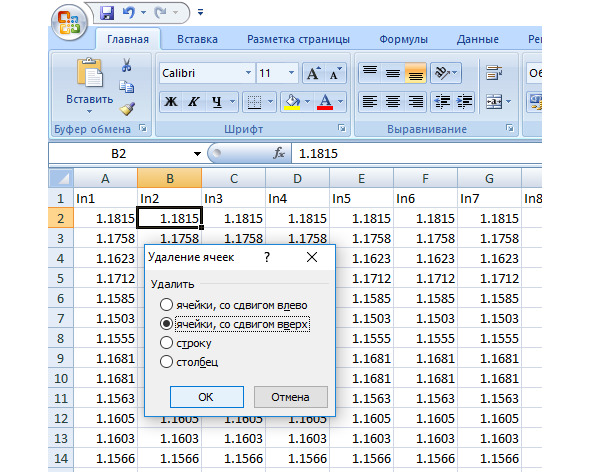Click the Increase Font Size icon
This screenshot has height=472, width=591.
click(313, 73)
